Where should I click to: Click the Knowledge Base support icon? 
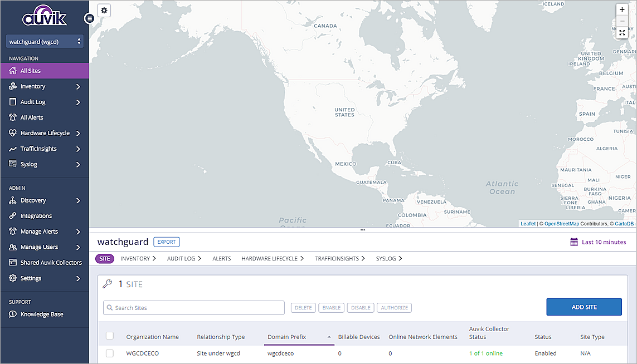tap(12, 313)
